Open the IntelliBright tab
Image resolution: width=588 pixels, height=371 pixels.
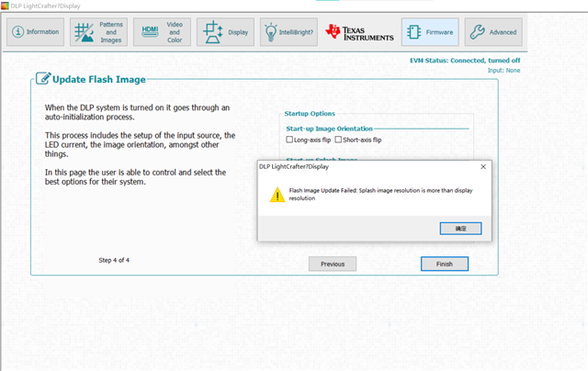(288, 32)
